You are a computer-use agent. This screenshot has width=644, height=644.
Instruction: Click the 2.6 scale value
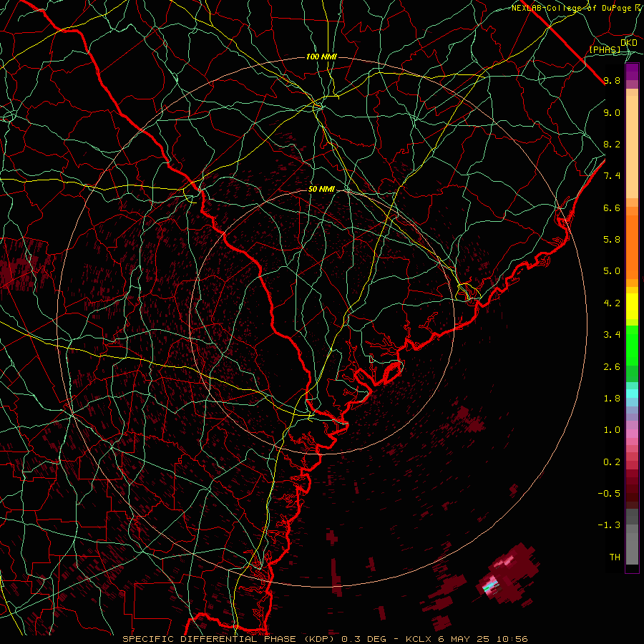point(612,367)
